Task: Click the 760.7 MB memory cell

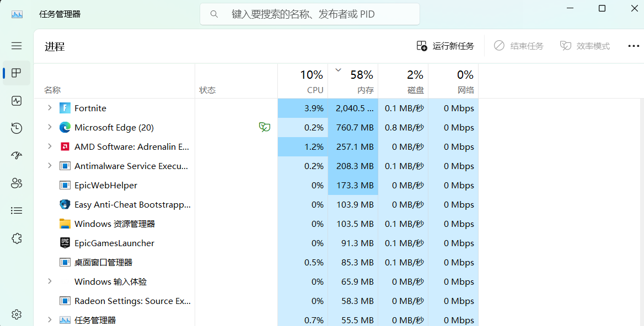Action: [353, 128]
